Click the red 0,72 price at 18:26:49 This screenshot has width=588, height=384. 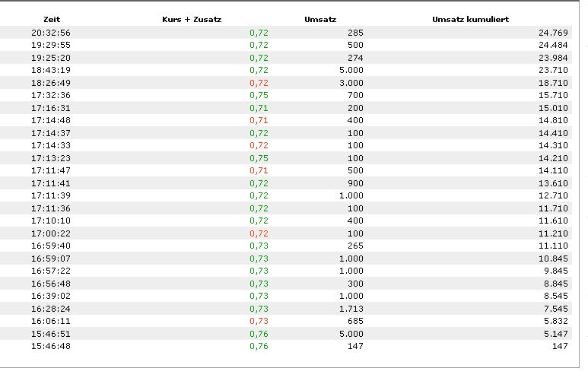coord(259,83)
